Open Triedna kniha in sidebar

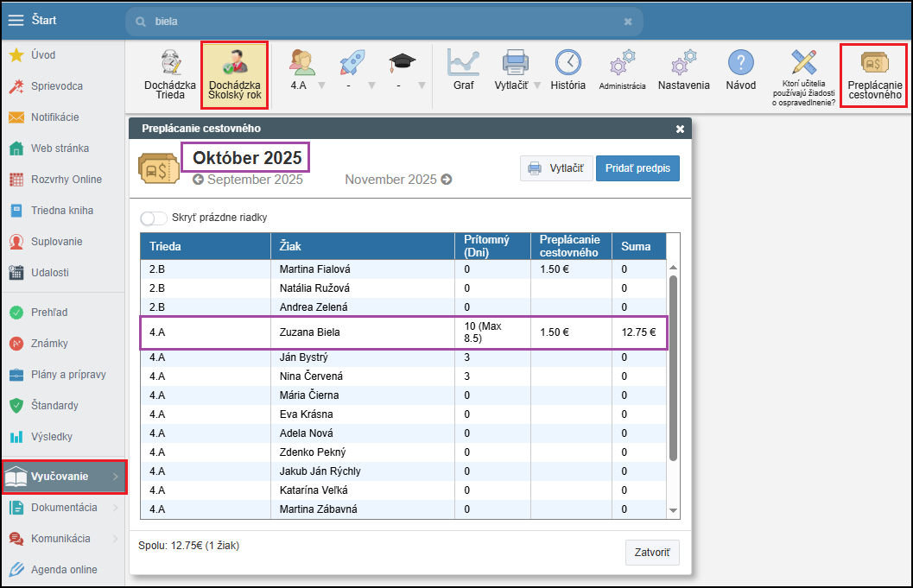(x=61, y=211)
